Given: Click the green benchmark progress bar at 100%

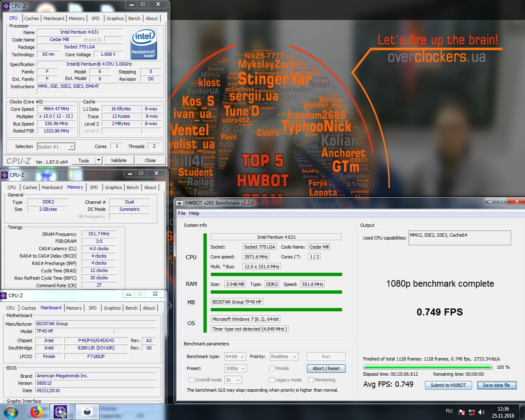Looking at the screenshot, I should tap(428, 367).
